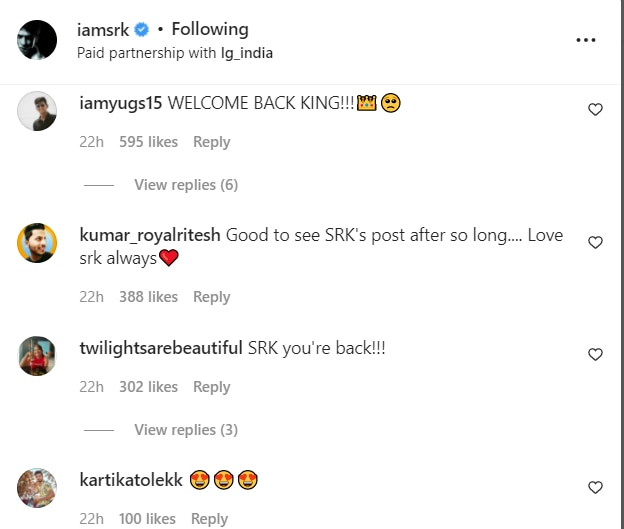
Task: Click the blue verified badge
Action: (141, 30)
